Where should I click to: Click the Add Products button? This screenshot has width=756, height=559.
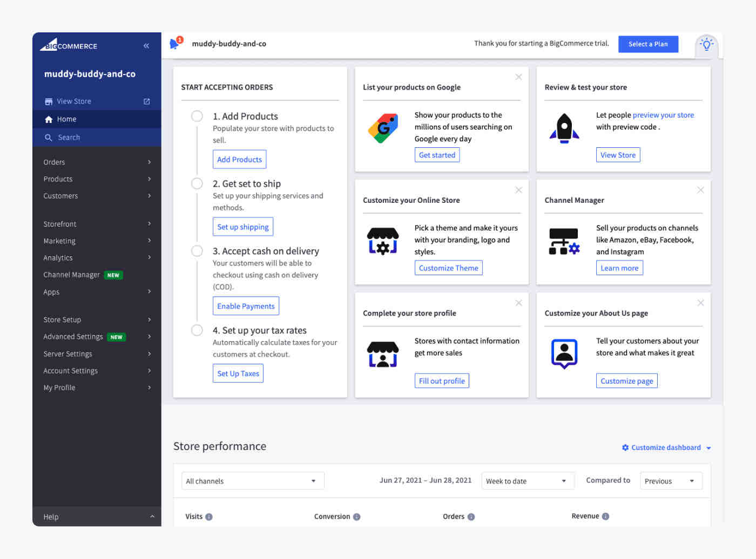[x=239, y=159]
